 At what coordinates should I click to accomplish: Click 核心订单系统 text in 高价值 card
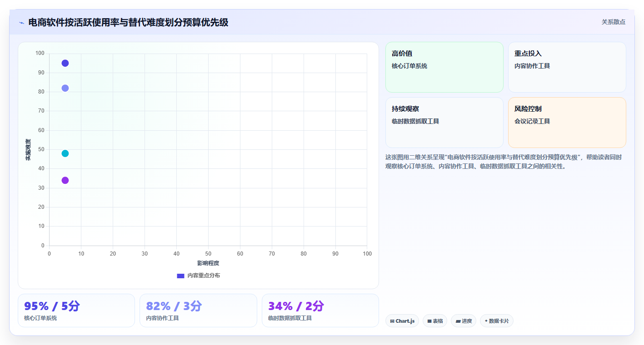pos(409,66)
